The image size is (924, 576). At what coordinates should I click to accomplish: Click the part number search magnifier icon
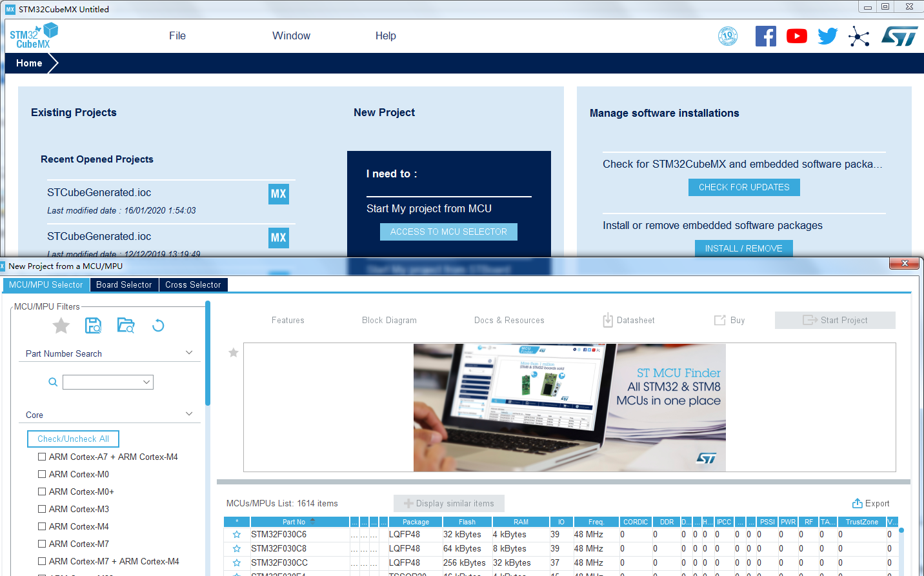53,382
